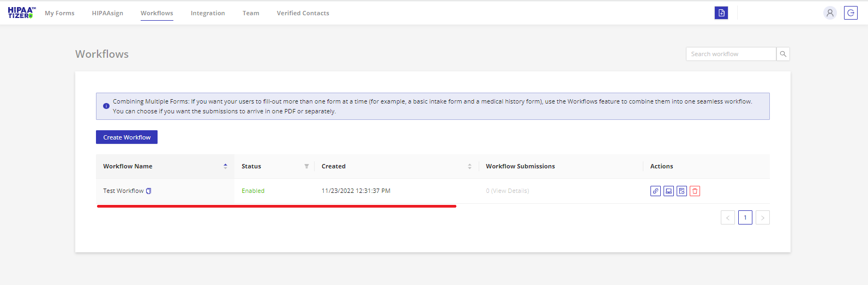Open the Team page
Screen dimensions: 868x285
point(251,13)
